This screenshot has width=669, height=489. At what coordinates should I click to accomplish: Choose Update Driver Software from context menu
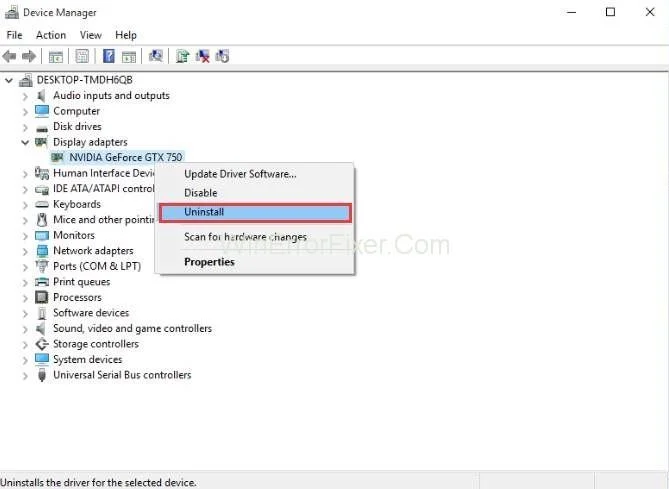[240, 174]
